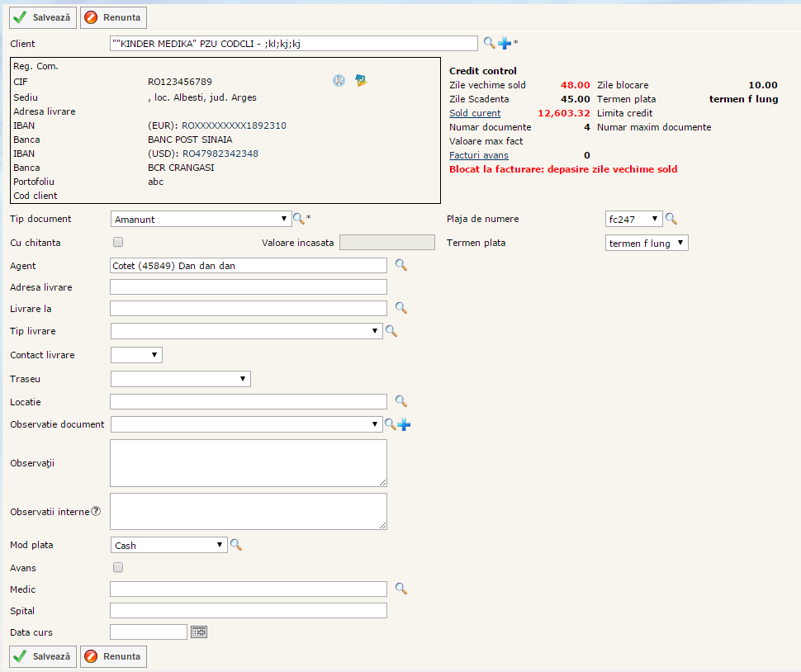Open calendar picker next to Data curs
Image resolution: width=801 pixels, height=672 pixels.
(x=199, y=632)
